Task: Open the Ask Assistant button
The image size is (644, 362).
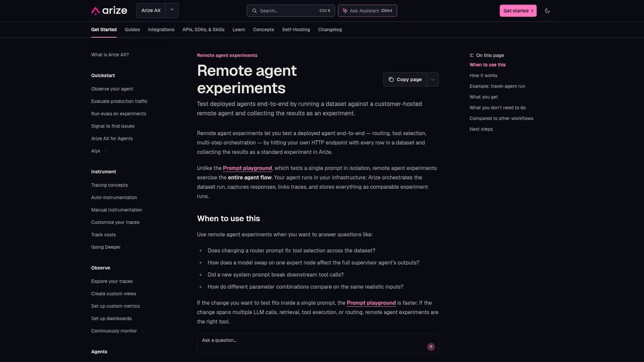Action: 367,11
